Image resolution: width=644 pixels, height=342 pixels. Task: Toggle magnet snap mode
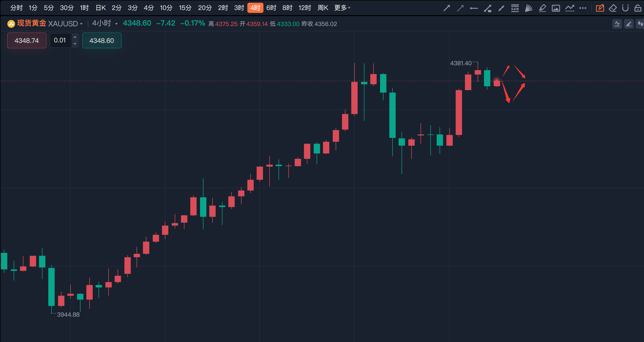[x=625, y=8]
